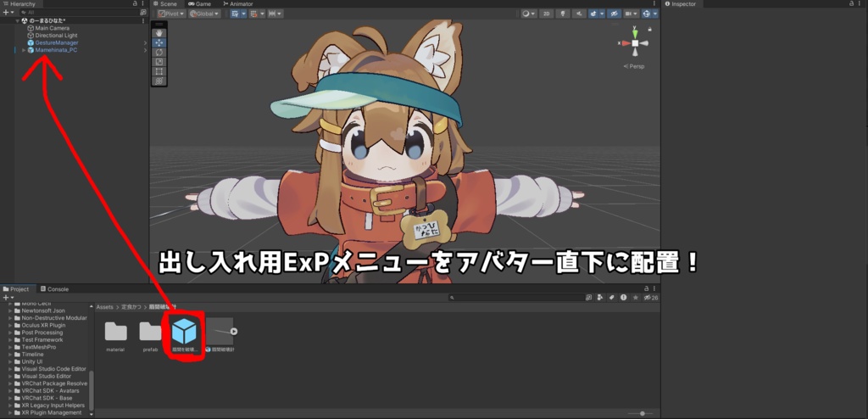Click the Hierarchy search field
Viewport: 868px width, 419px height.
pyautogui.click(x=79, y=12)
